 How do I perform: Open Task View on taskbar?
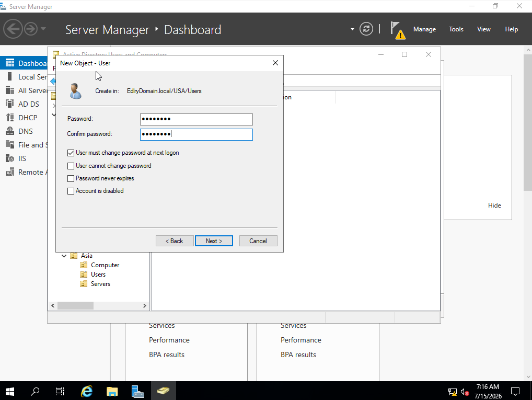pos(60,392)
